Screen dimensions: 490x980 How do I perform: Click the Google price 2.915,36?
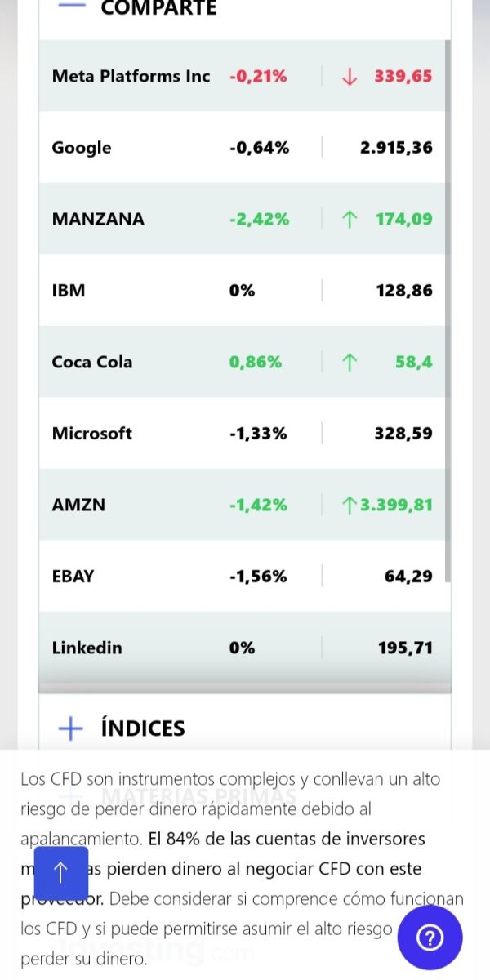point(396,148)
